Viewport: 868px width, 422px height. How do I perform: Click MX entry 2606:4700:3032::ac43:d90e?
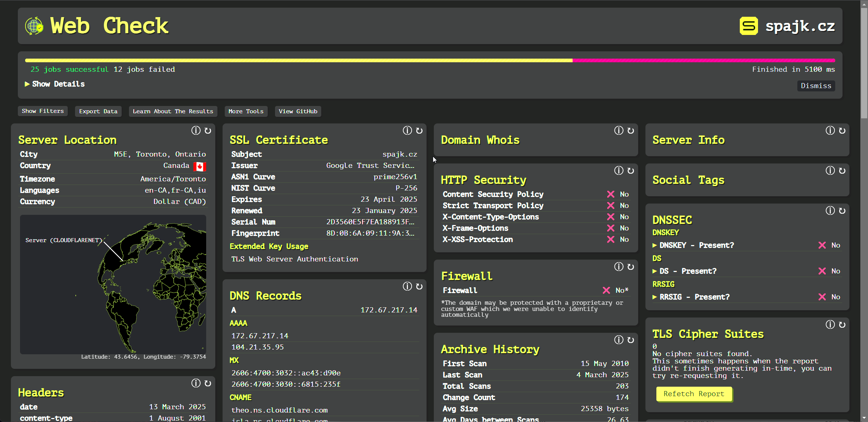pyautogui.click(x=286, y=373)
